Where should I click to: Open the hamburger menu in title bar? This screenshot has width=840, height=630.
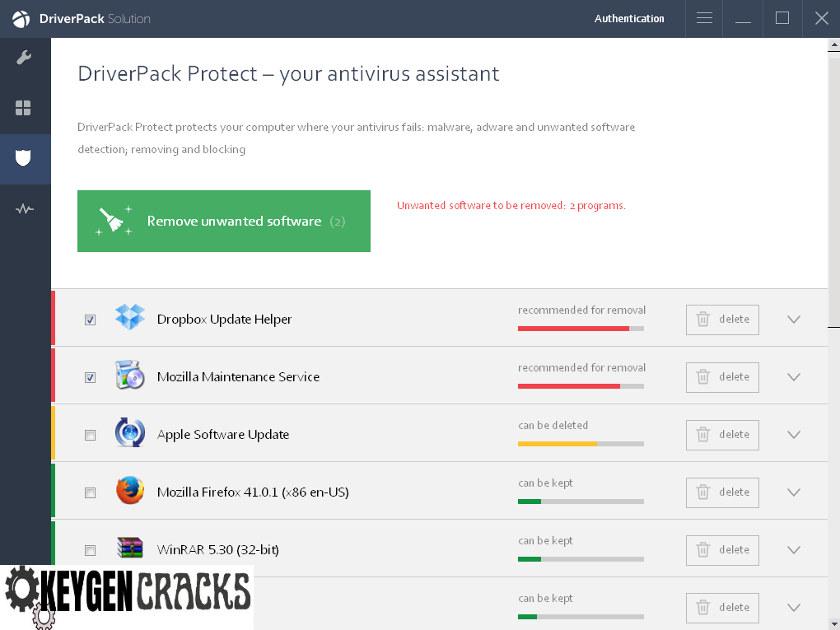704,17
